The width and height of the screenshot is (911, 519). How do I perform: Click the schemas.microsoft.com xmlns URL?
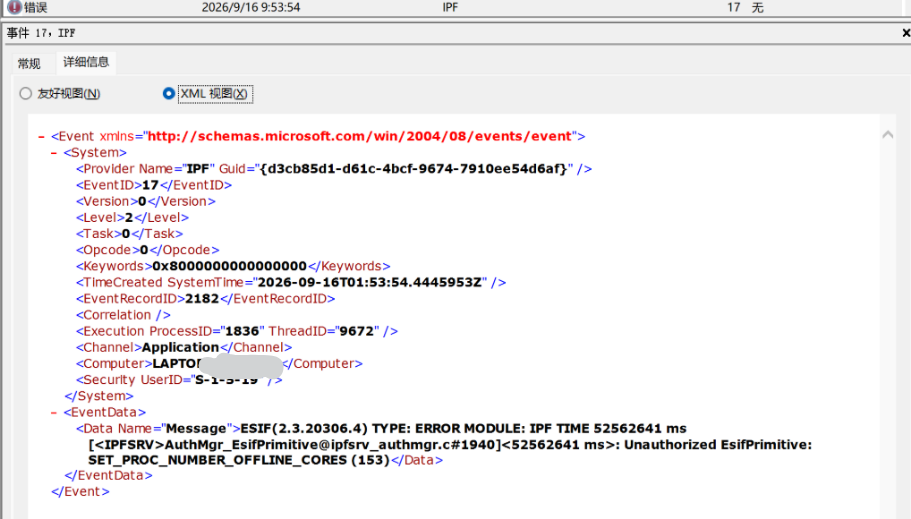click(x=360, y=136)
